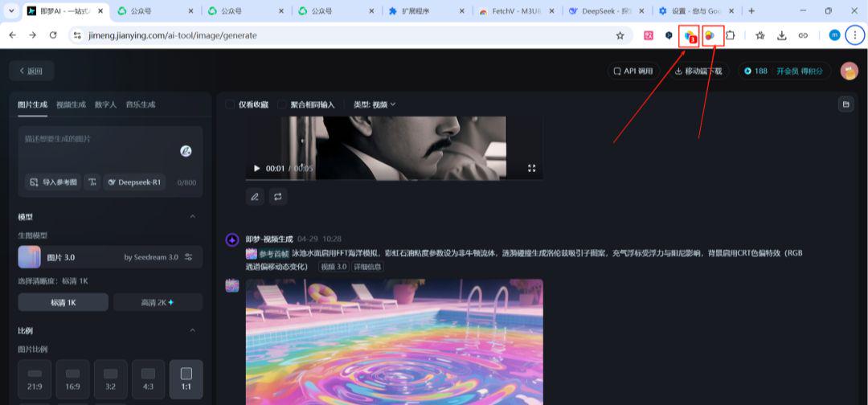Play the black-and-white video clip
Viewport: 868px width, 405px height.
(x=256, y=169)
